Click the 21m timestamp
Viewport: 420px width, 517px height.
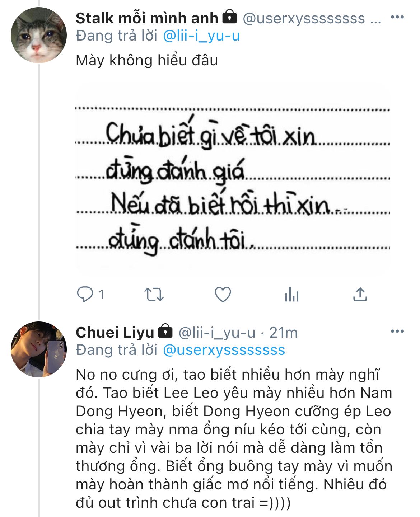pyautogui.click(x=284, y=333)
